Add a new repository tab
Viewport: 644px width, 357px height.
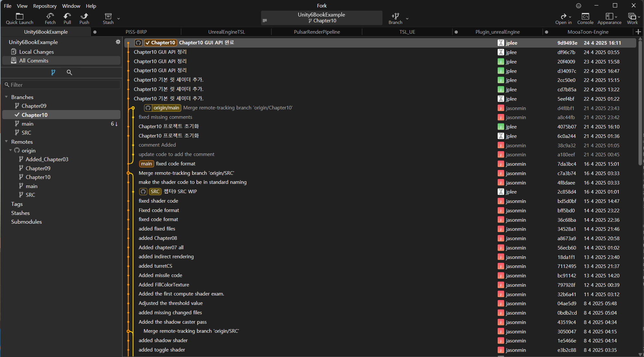pyautogui.click(x=638, y=32)
